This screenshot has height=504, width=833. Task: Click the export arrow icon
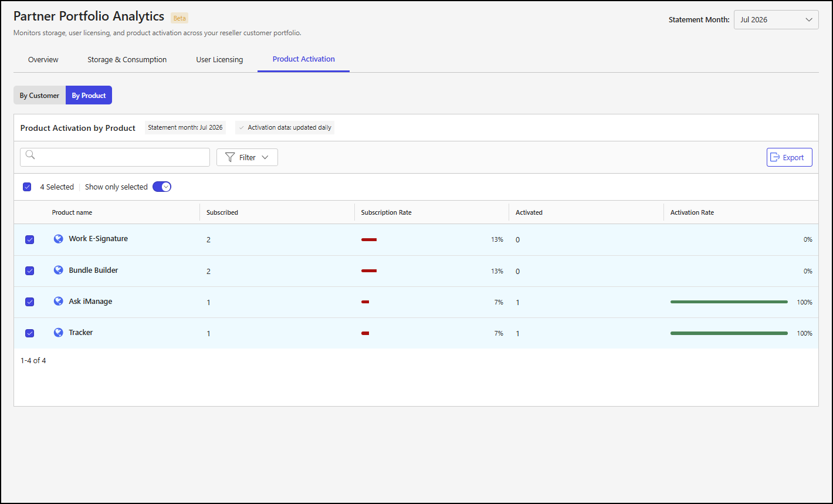pos(775,157)
